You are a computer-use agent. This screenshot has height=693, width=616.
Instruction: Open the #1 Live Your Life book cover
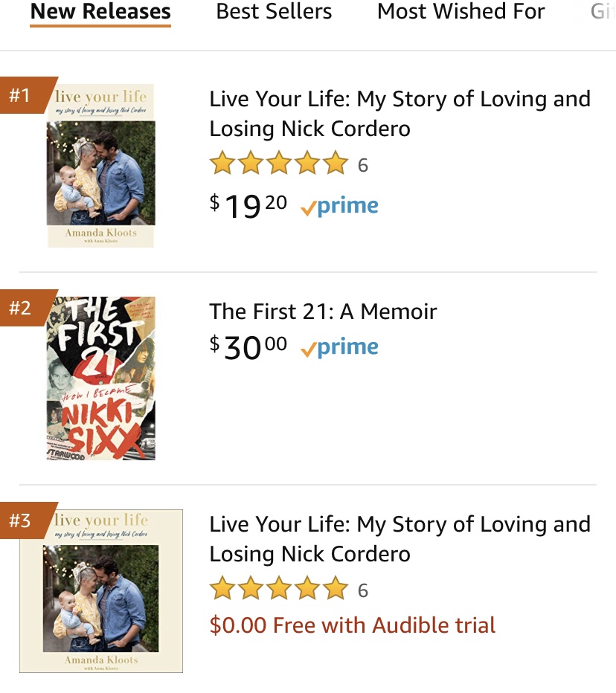[100, 165]
